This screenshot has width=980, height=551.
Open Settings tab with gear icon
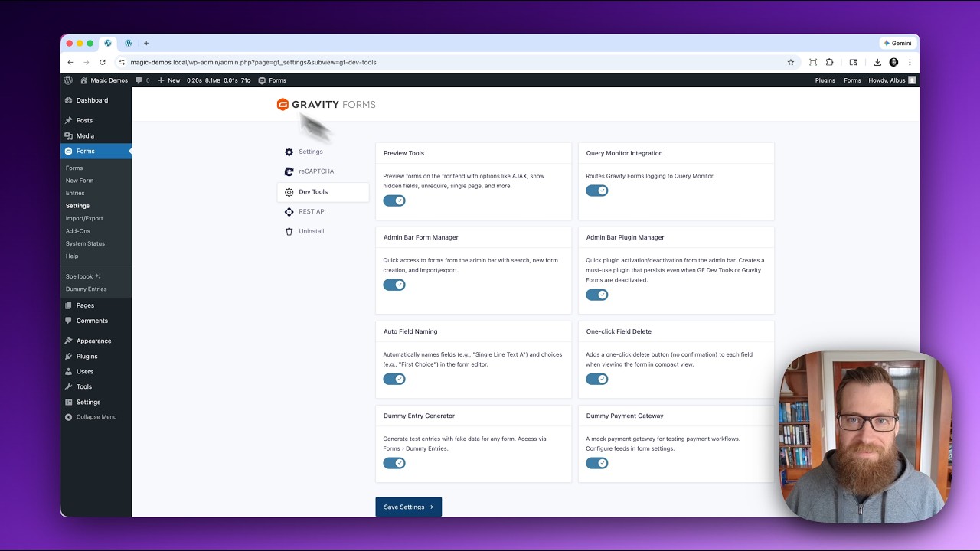coord(322,152)
